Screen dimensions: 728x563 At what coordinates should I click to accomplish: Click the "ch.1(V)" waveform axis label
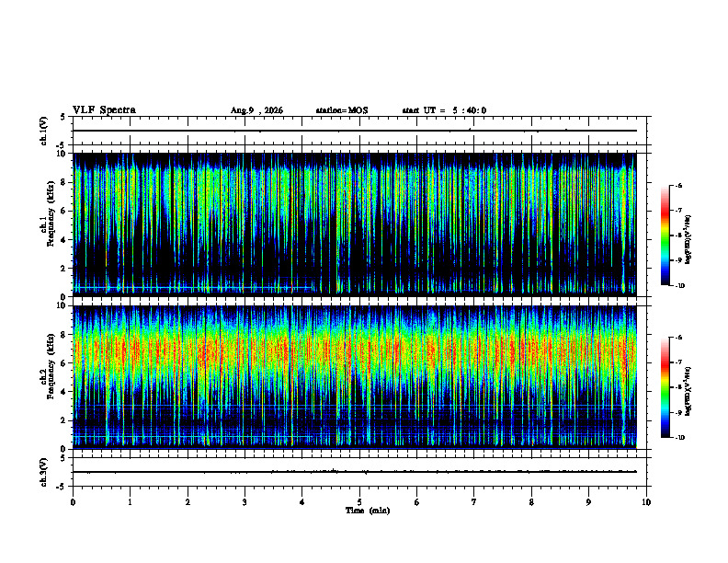pos(44,131)
